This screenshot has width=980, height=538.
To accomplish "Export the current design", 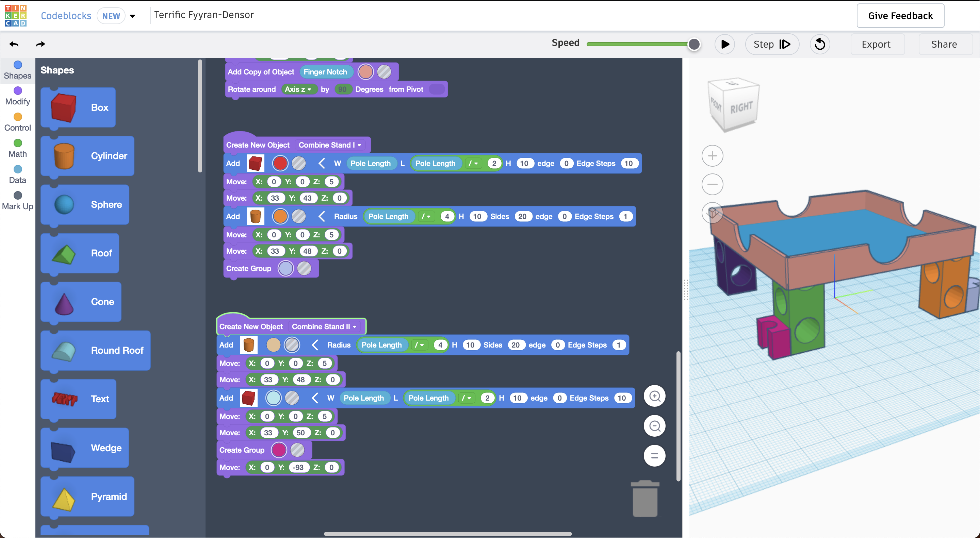I will (877, 44).
